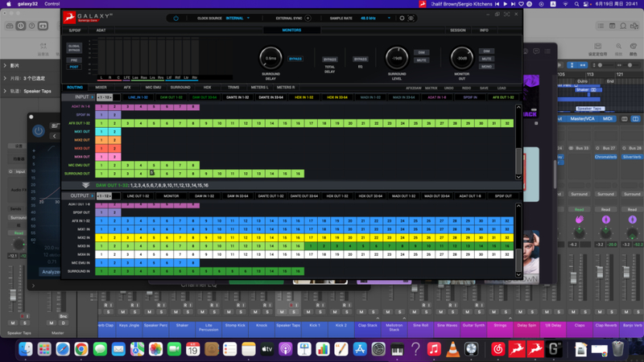
Task: Click the eye icon beside settings gear
Action: (x=411, y=18)
